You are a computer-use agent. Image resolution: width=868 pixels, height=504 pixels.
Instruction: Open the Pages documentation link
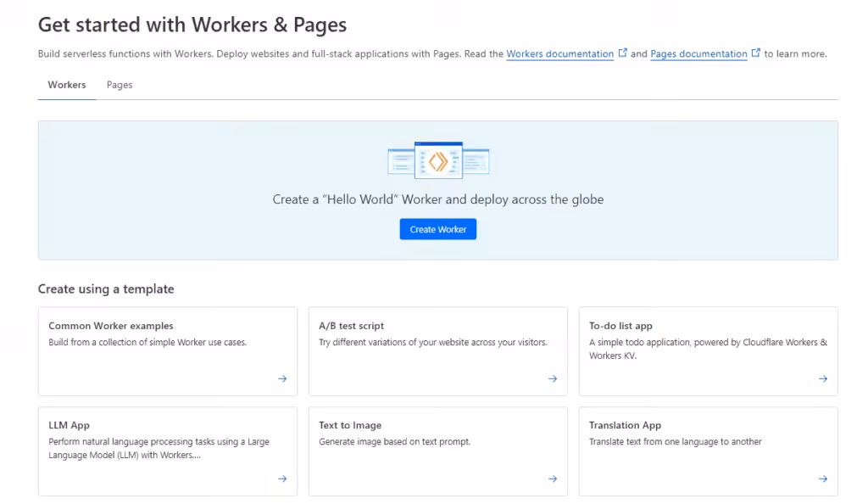click(x=698, y=53)
